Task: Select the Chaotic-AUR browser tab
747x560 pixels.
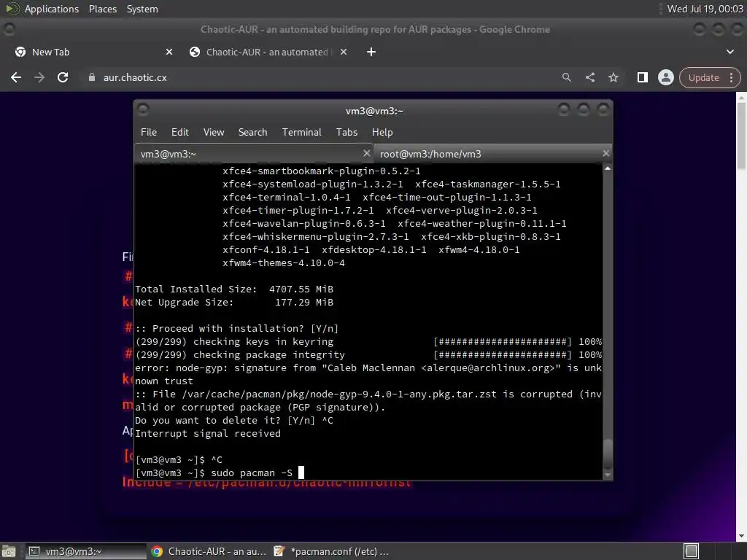Action: [x=268, y=52]
